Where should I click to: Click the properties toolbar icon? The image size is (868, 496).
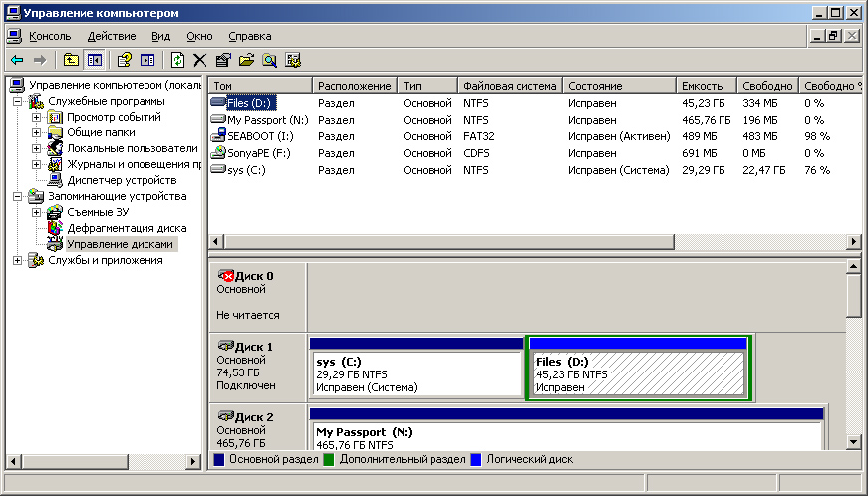coord(223,60)
